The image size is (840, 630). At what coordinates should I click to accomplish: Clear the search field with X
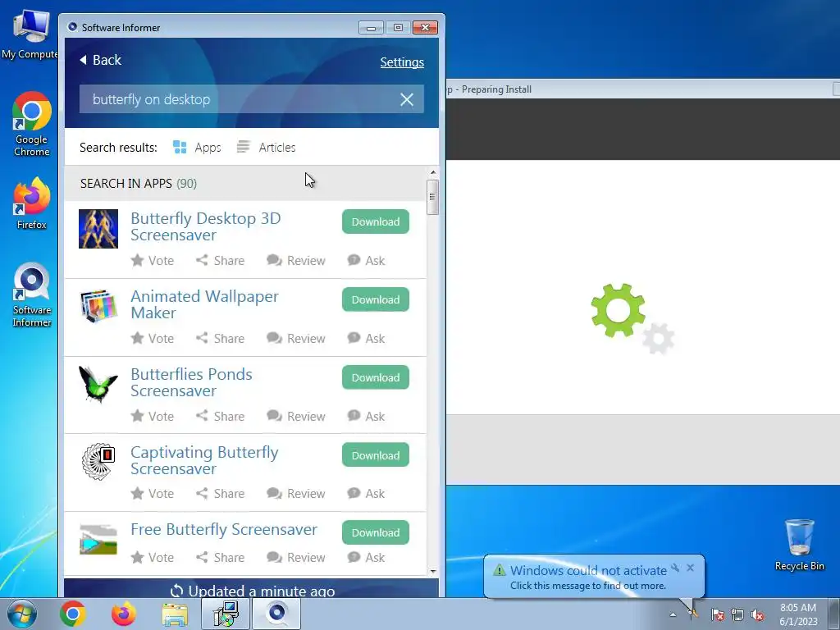(407, 99)
